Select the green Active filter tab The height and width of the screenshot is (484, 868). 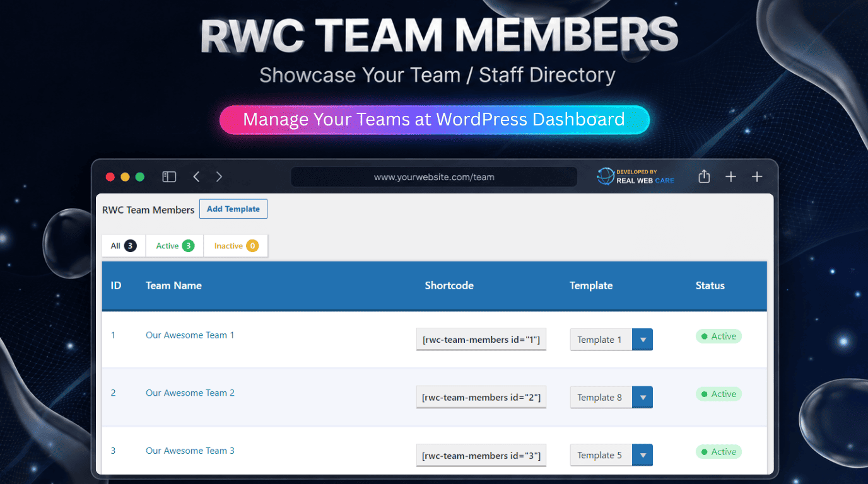[x=175, y=246]
